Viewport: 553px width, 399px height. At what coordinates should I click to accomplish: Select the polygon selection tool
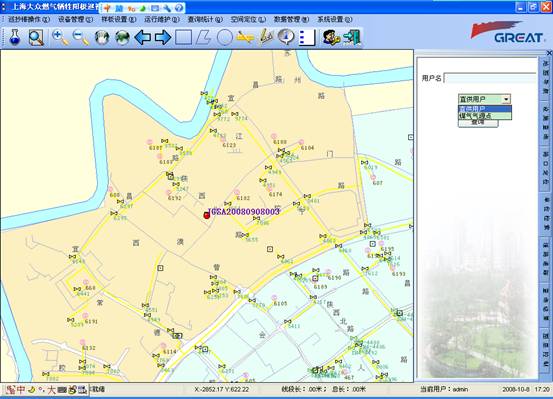pos(204,37)
